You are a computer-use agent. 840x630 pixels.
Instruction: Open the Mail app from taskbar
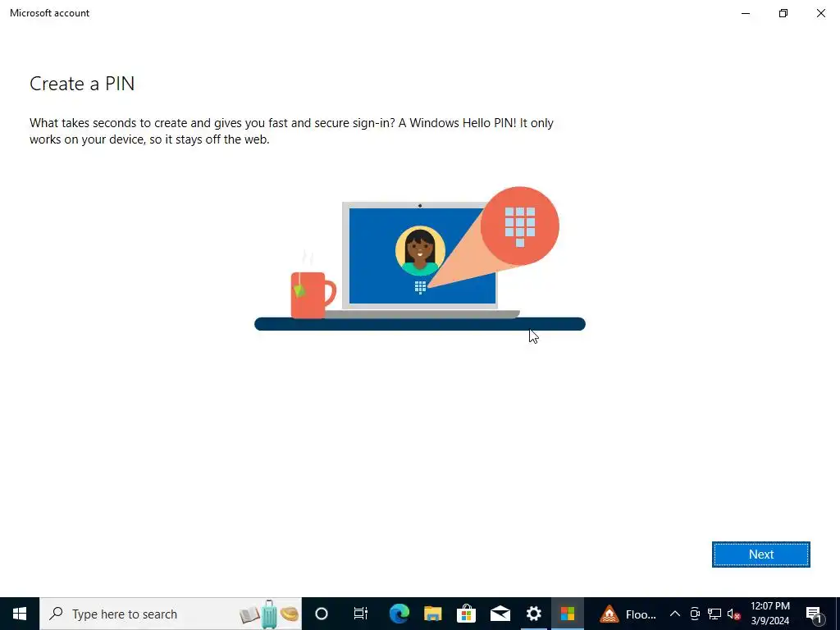pos(500,614)
